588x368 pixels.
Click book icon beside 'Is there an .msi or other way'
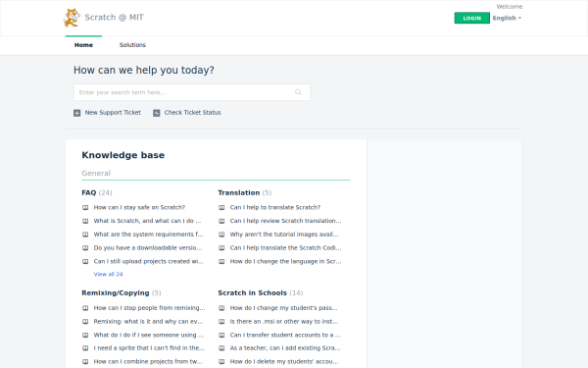[x=221, y=322]
